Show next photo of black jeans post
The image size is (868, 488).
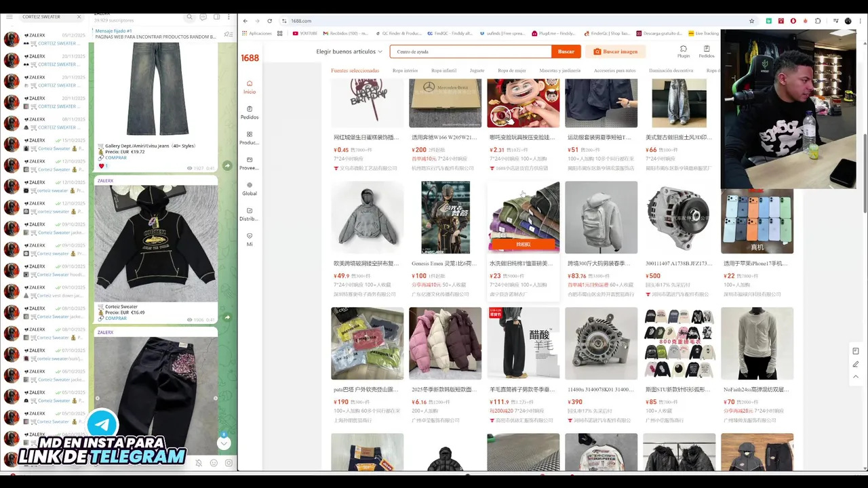216,398
